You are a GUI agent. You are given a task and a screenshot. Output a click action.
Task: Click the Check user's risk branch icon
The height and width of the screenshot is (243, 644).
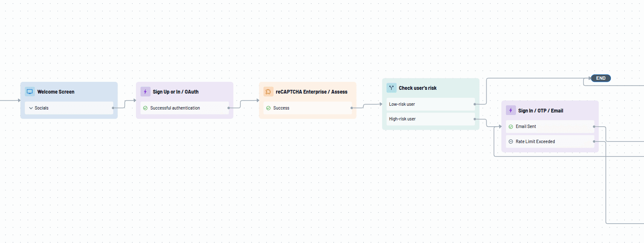pyautogui.click(x=391, y=88)
